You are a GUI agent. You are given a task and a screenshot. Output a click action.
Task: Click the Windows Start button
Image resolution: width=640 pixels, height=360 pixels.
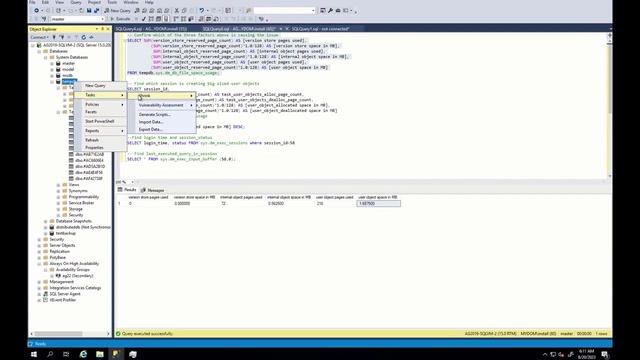point(34,354)
